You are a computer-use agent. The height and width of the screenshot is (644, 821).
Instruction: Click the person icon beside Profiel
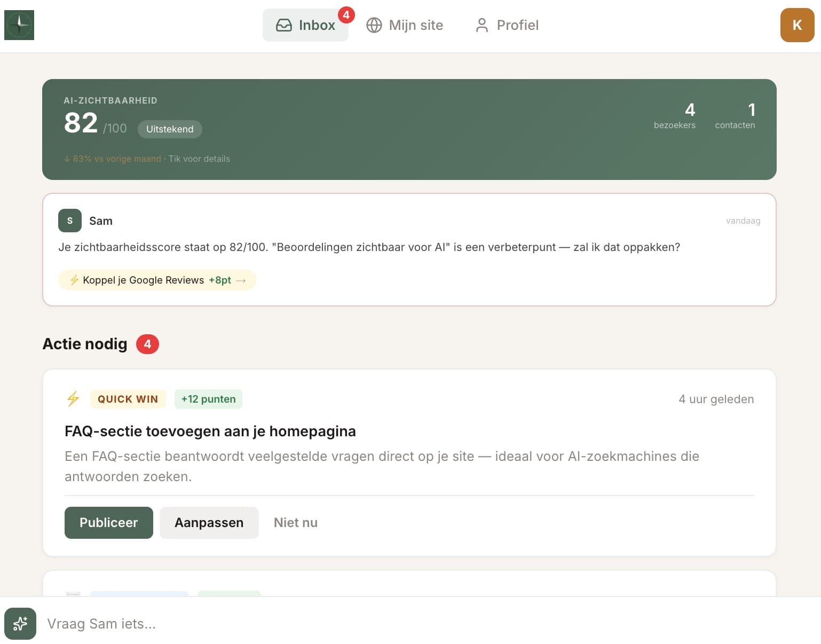481,25
